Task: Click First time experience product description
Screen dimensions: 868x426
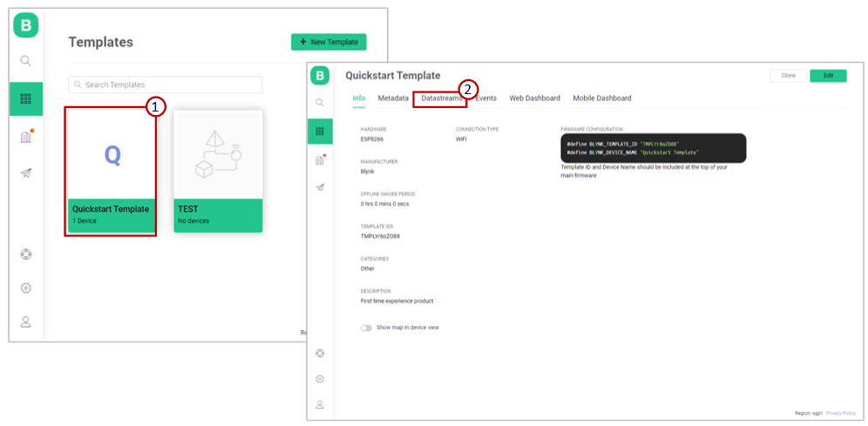Action: pos(397,301)
